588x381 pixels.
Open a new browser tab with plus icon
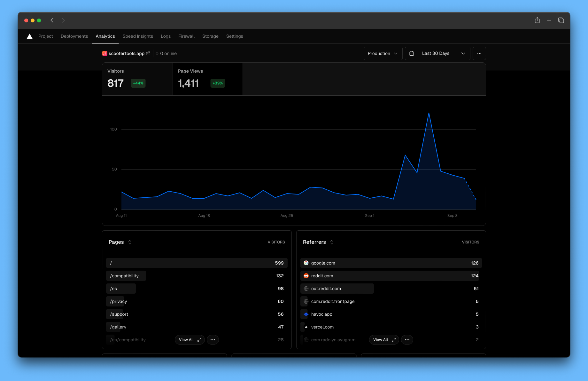click(549, 20)
